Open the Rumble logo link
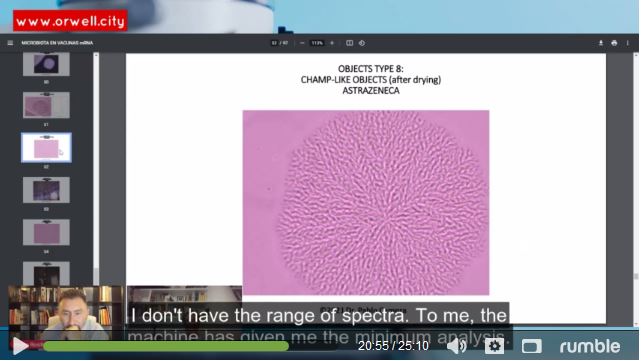641x361 pixels. coord(589,347)
